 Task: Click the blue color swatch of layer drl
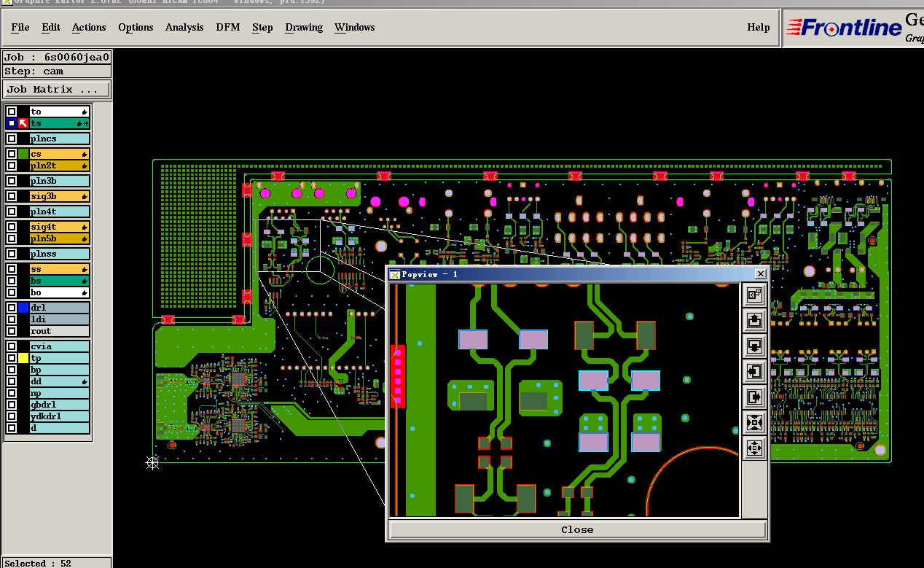click(x=23, y=308)
